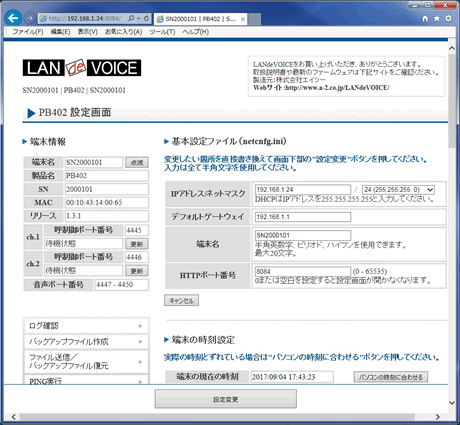Go back with the browser back arrow
Screen dimensions: 460x425
coord(13,18)
